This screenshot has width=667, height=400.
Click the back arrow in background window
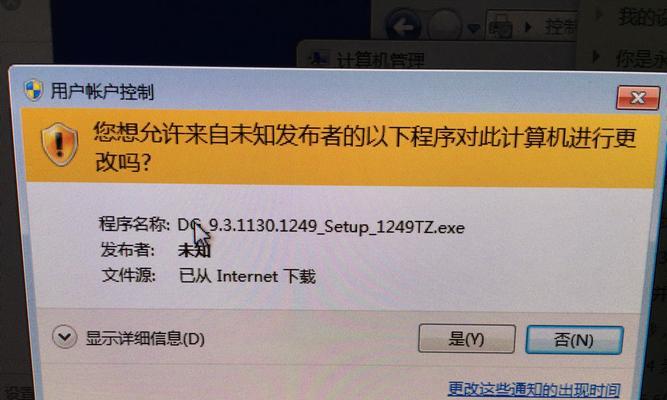[403, 26]
